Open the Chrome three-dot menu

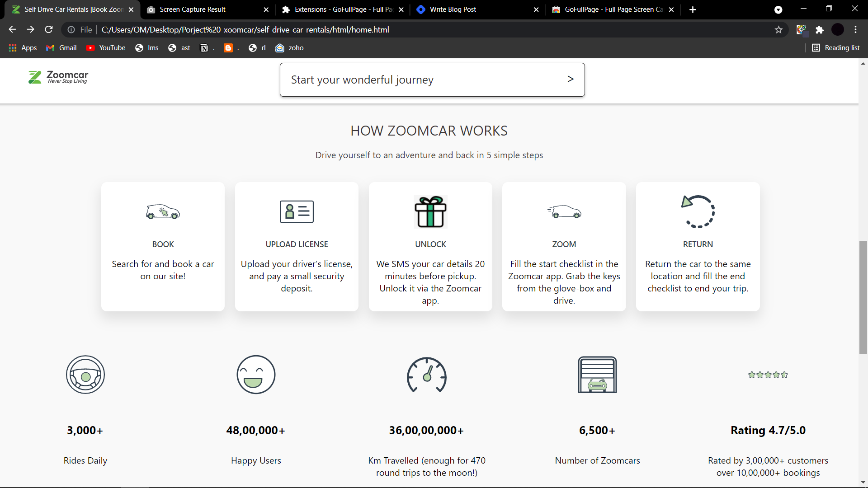855,30
